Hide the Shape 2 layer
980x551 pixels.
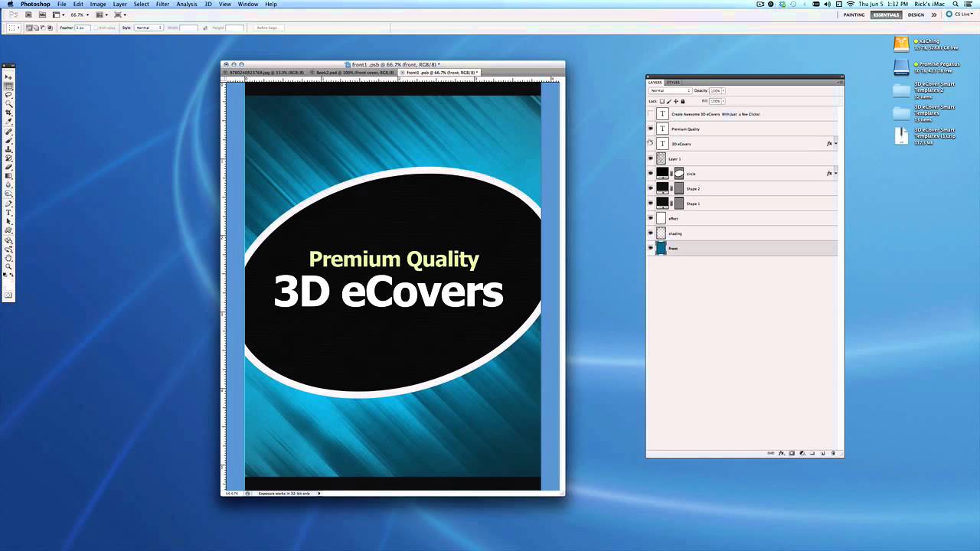(651, 188)
